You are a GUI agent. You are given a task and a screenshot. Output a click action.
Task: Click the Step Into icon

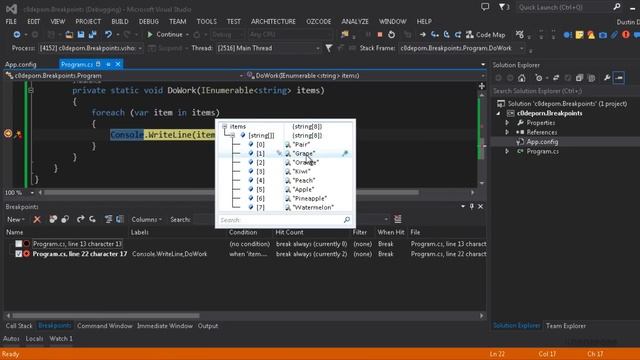435,35
